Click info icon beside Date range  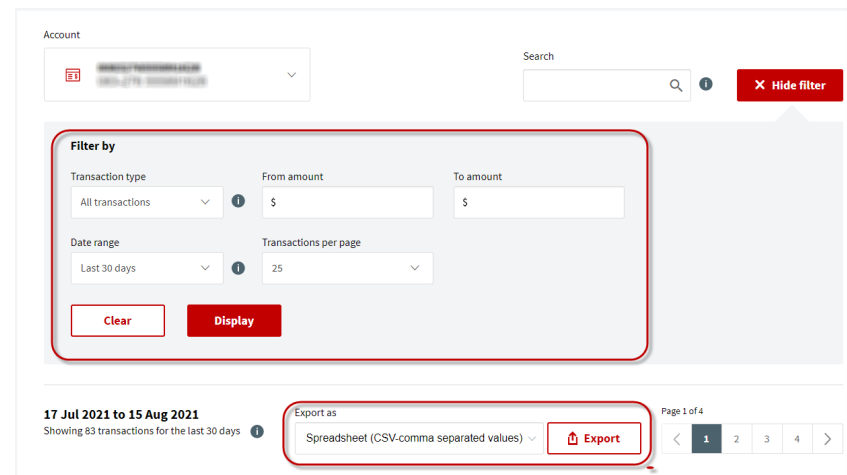(x=238, y=268)
